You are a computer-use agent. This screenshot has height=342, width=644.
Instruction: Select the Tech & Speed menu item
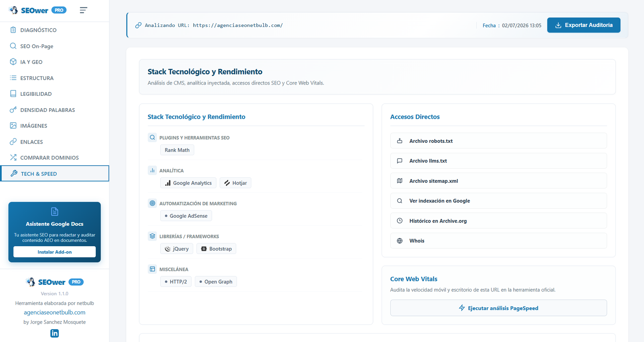[54, 173]
